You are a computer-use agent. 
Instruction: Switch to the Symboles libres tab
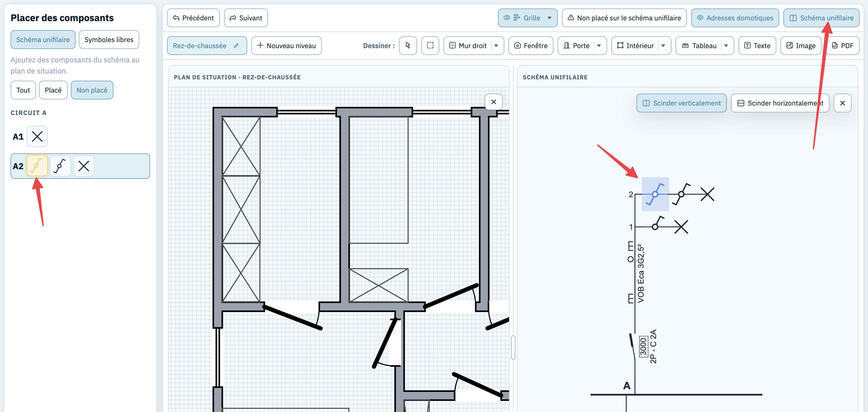click(x=109, y=39)
